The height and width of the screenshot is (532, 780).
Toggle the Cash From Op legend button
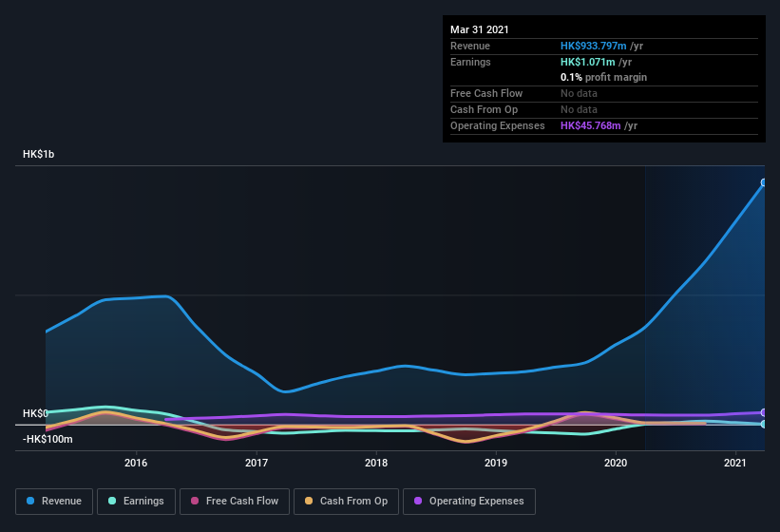point(346,502)
